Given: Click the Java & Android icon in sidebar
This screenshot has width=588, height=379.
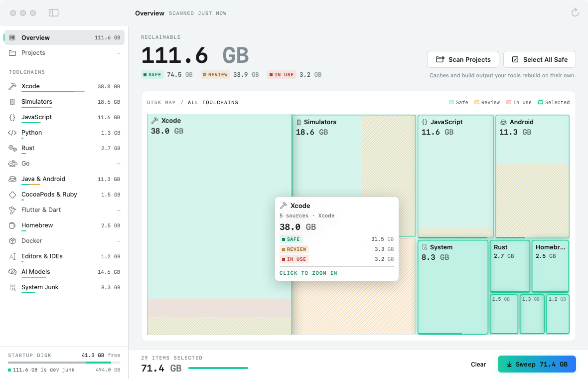Looking at the screenshot, I should [12, 179].
